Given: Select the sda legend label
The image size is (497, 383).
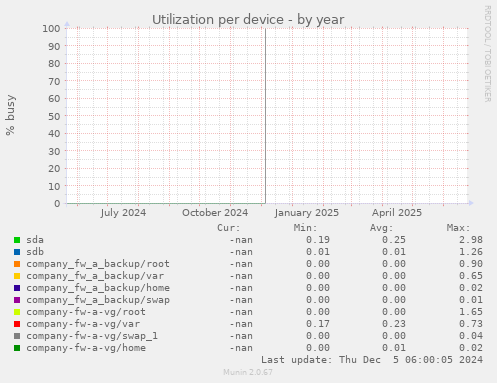Looking at the screenshot, I should (x=35, y=240).
